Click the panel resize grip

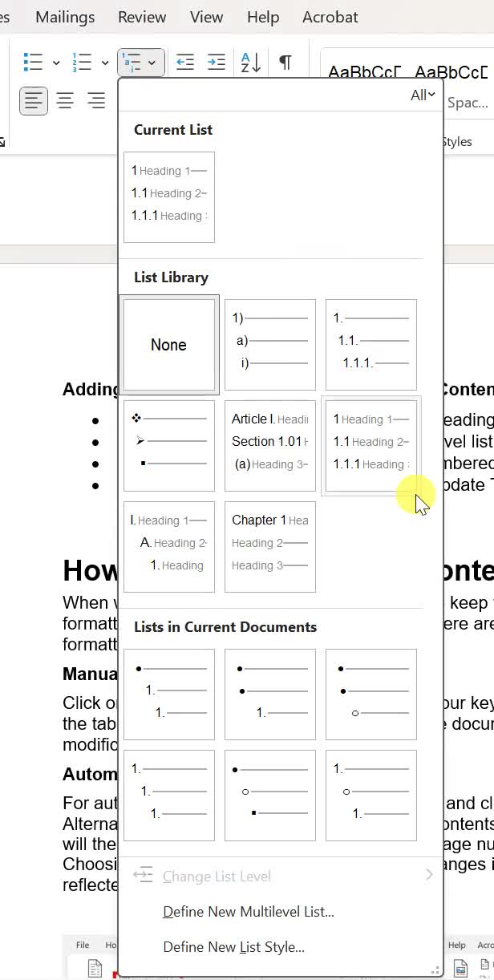point(436,970)
